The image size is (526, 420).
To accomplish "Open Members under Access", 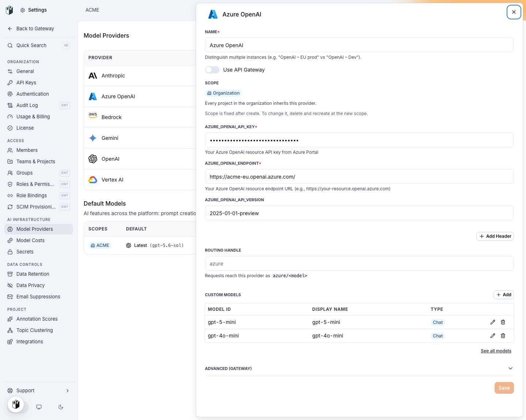I will [38, 150].
